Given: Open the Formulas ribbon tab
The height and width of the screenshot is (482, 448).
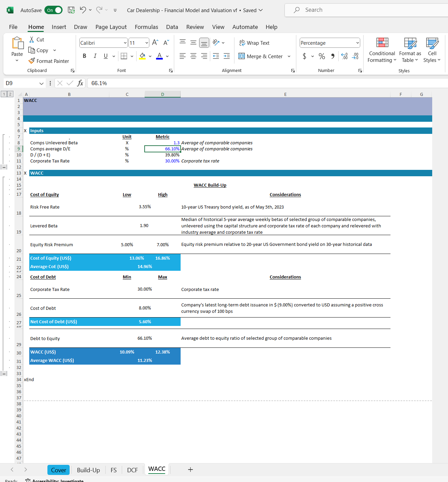Looking at the screenshot, I should 146,27.
